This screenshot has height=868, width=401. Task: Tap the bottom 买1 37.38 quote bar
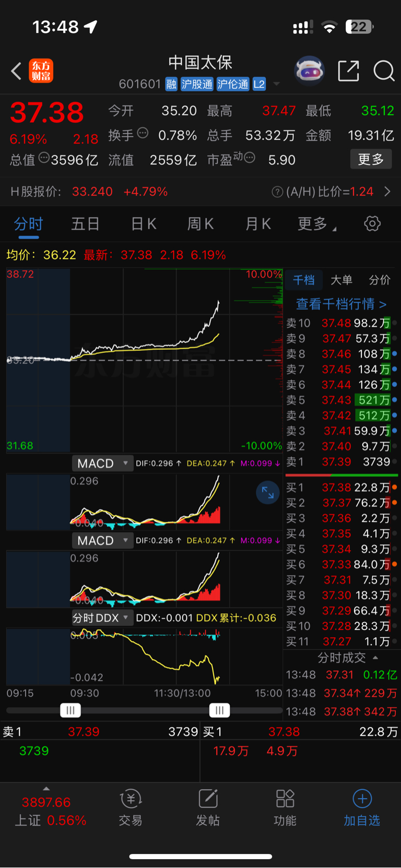(301, 732)
